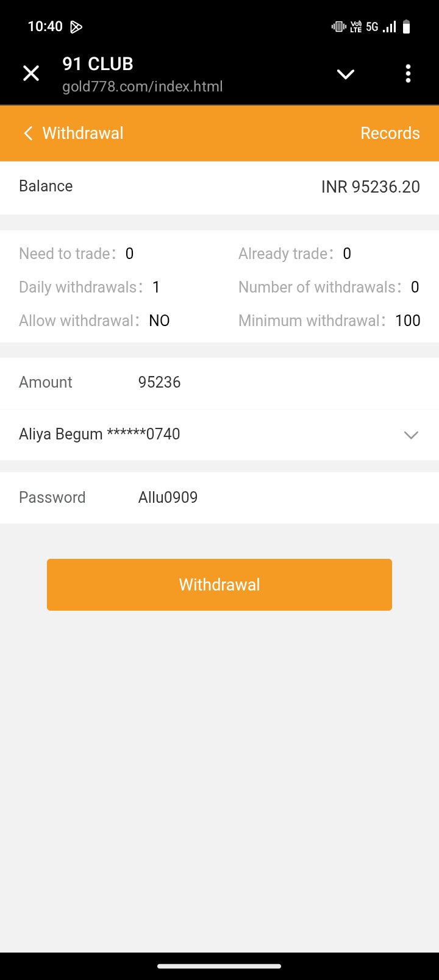
Task: Tap the gold778.com URL text
Action: 143,87
